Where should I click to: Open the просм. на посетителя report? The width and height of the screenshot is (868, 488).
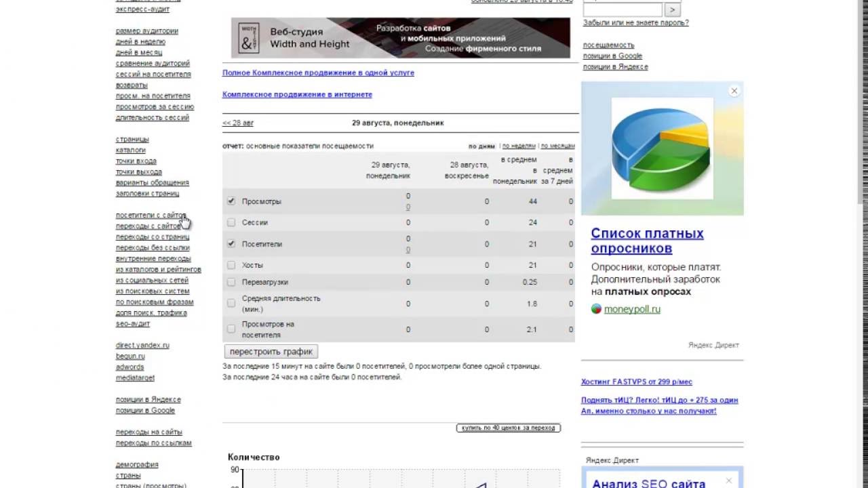153,96
